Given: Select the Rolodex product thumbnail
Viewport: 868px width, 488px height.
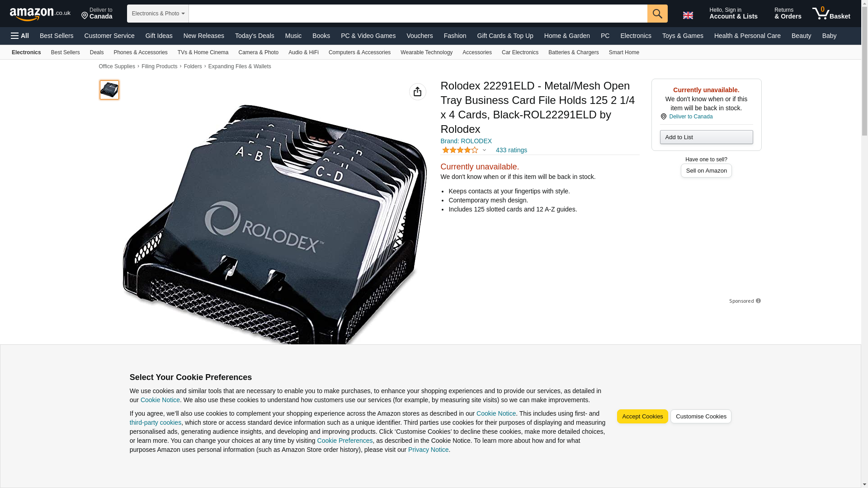Looking at the screenshot, I should click(109, 90).
